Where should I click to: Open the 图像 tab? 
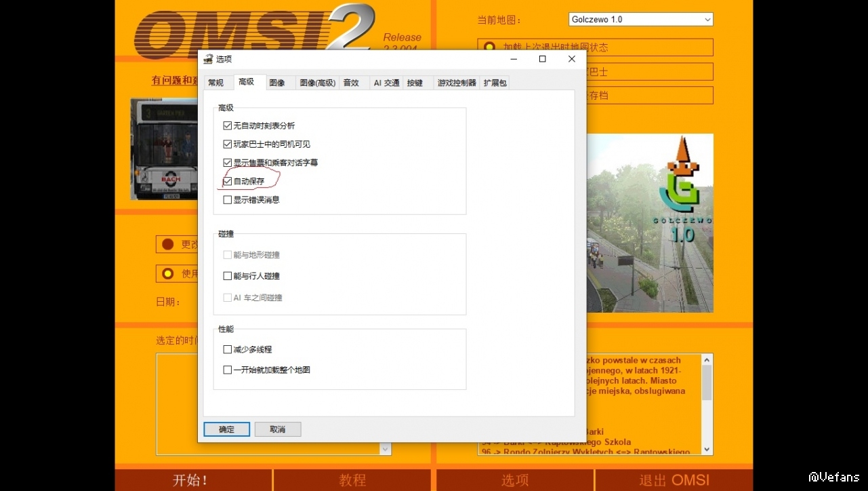(277, 83)
